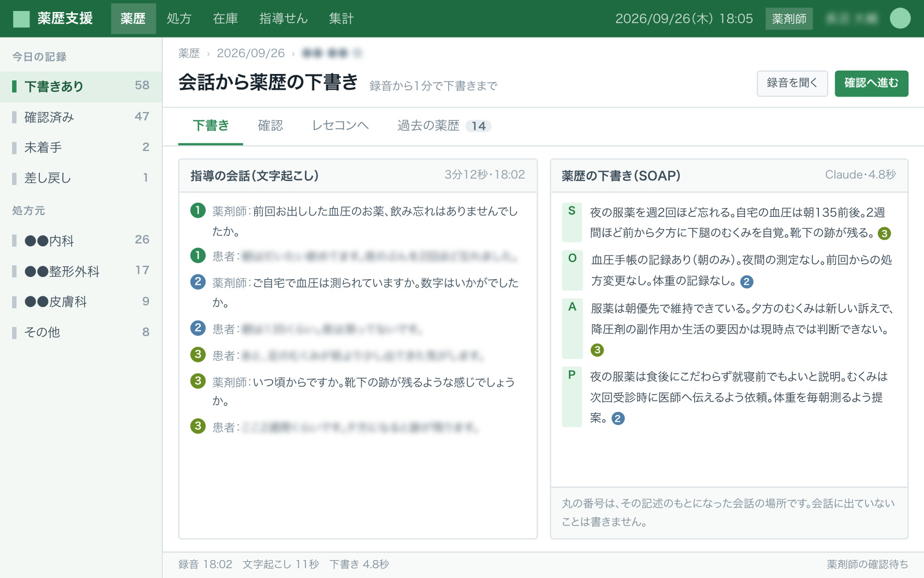Filter by ●●皮膚科 prescriber
Screen dimensions: 924x578
coord(81,302)
